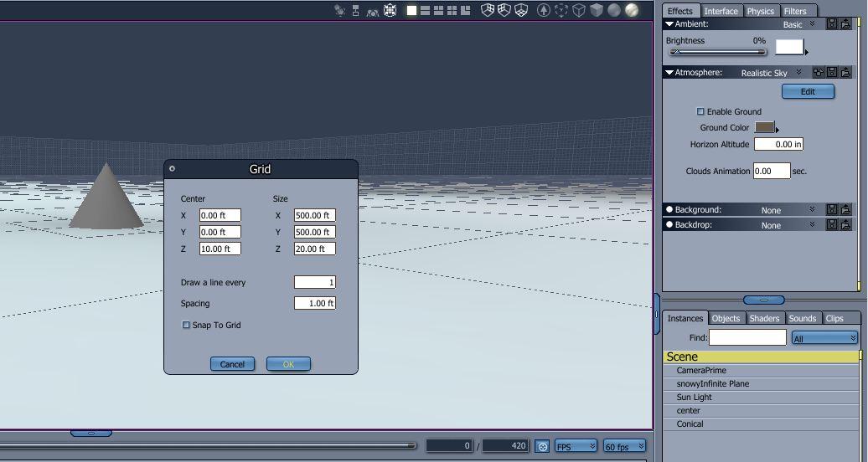Switch to smooth shaded sphere display
Screen dimensions: 868x462
[614, 10]
